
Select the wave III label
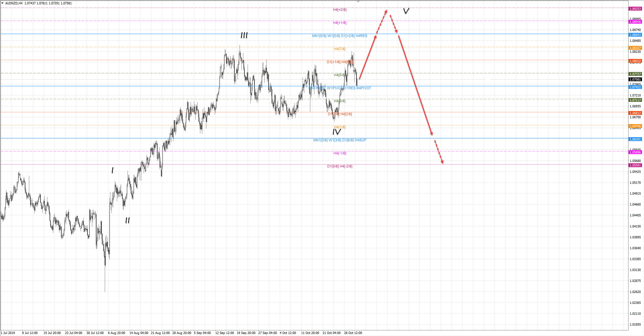click(244, 35)
